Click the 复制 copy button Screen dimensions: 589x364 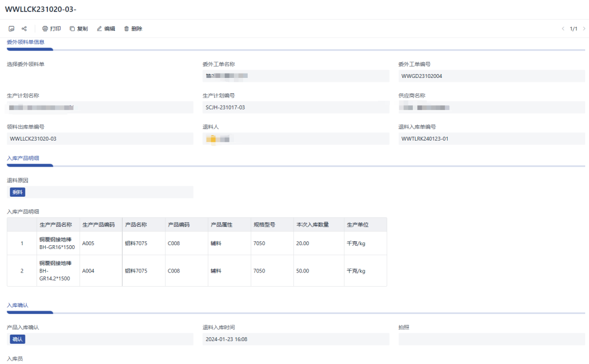[79, 29]
